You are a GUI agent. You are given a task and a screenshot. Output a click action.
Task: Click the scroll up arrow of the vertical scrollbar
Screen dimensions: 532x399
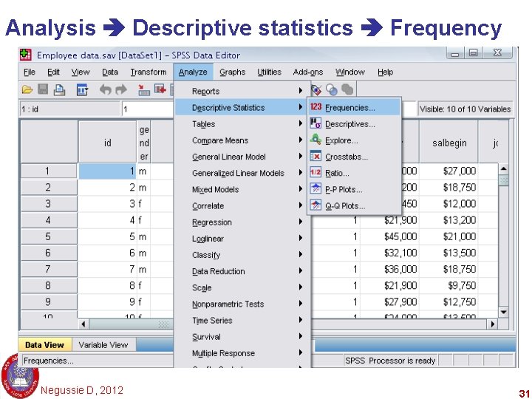(x=503, y=168)
